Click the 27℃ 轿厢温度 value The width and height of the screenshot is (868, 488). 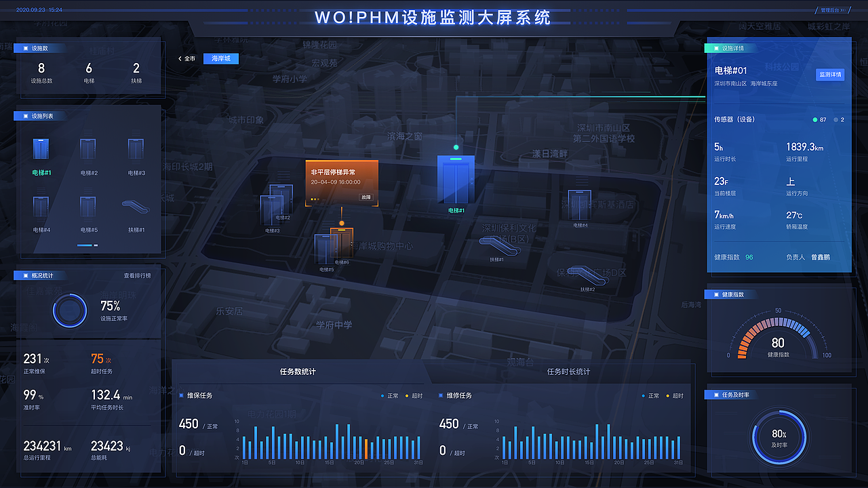tap(795, 215)
